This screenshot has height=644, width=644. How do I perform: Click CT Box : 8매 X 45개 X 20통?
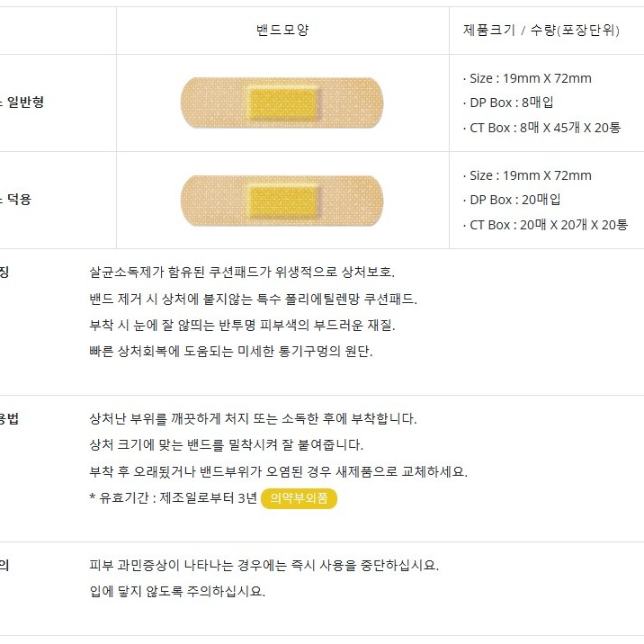tap(541, 128)
